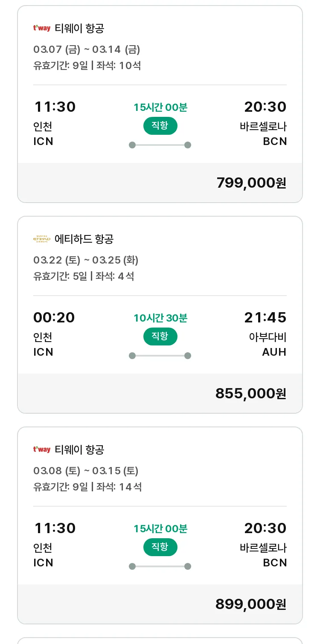Select the 855,000원 price bar

point(160,393)
